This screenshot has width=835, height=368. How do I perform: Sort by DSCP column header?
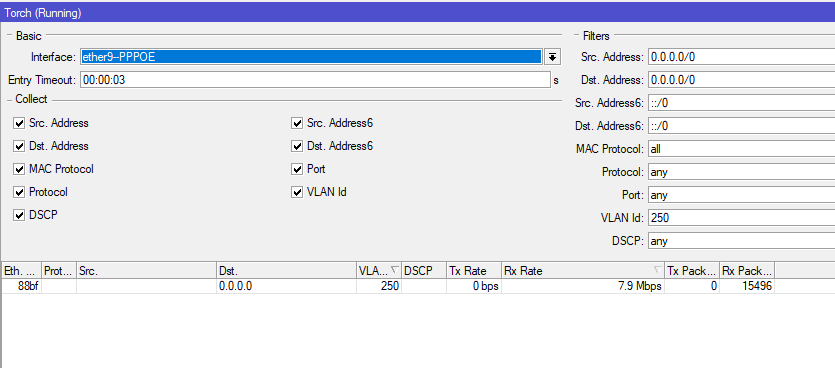(424, 271)
